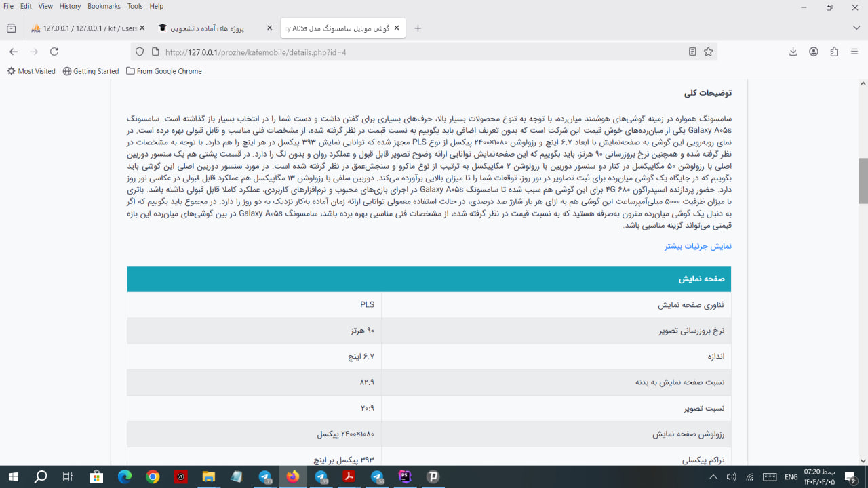Screen dimensions: 868x488
Task: Open the Firefox account icon
Action: [x=814, y=52]
